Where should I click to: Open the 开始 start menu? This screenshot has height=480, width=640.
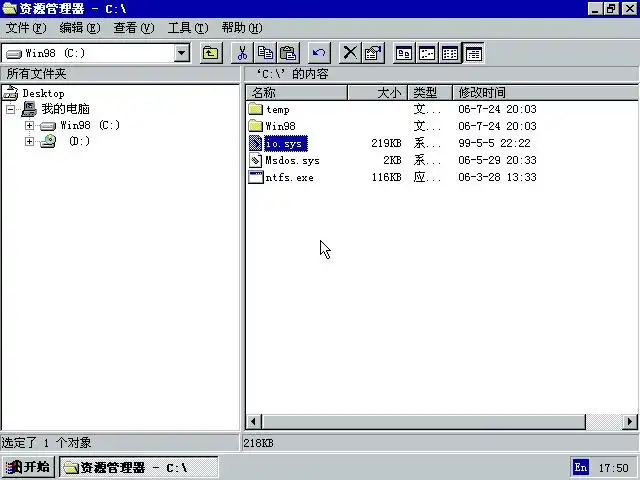pos(28,467)
